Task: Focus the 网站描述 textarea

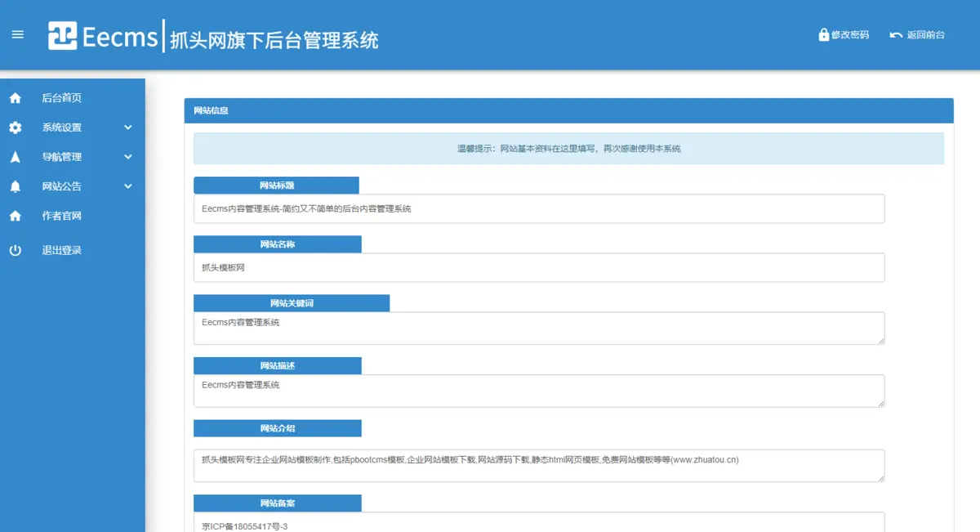Action: pos(539,391)
